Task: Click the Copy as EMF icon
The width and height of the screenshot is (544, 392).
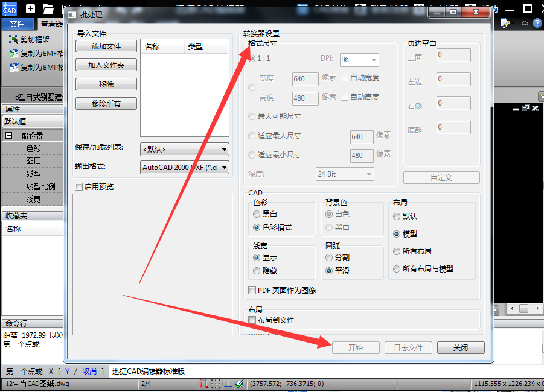Action: coord(13,54)
